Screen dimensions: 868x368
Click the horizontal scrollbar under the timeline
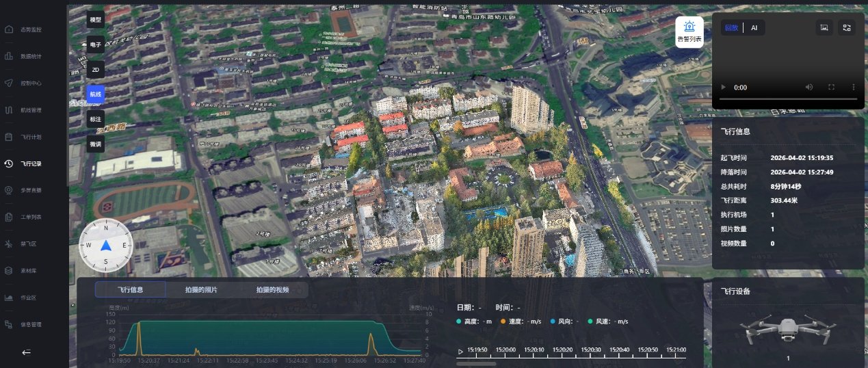click(x=477, y=363)
